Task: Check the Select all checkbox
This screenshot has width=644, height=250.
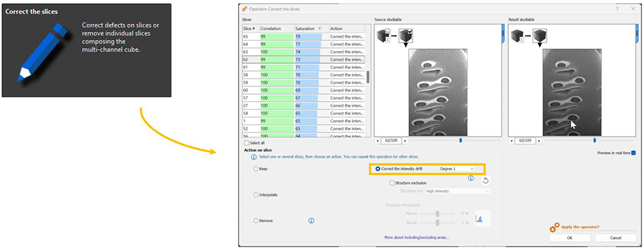Action: (x=247, y=143)
